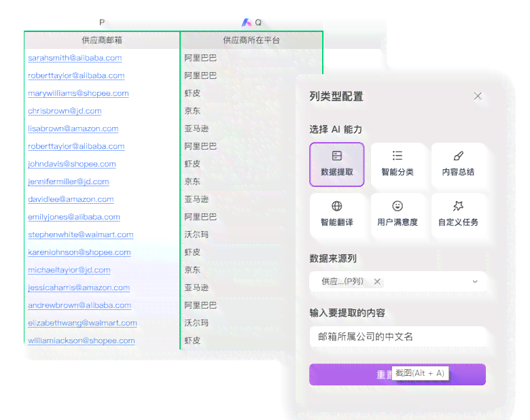
Task: Open chrisbrown@jd.com email link
Action: tap(65, 111)
